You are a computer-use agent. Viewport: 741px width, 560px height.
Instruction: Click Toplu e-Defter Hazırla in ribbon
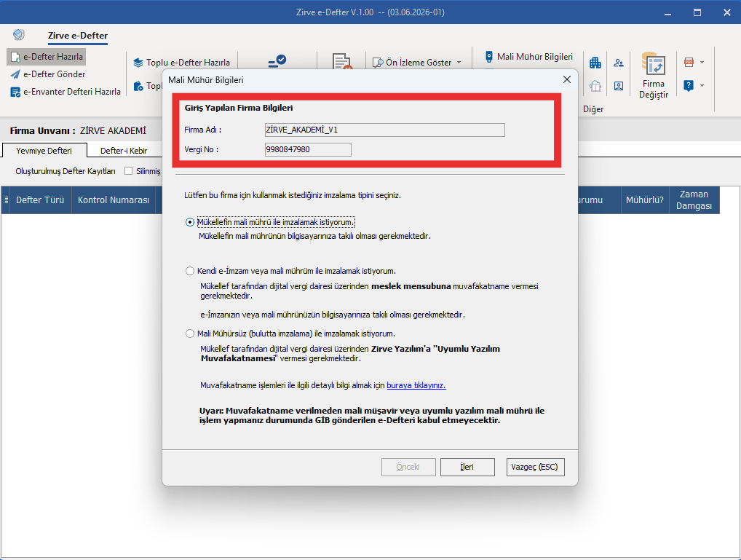coord(182,63)
